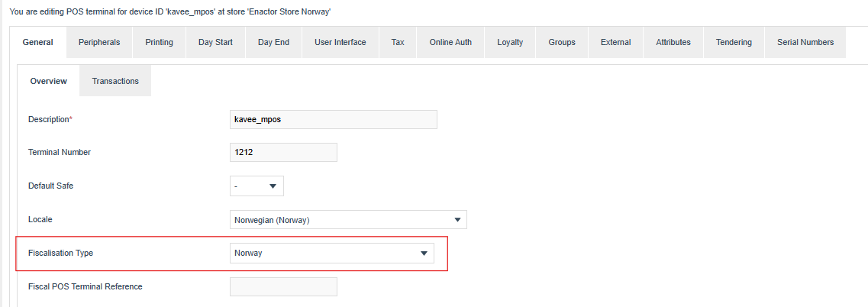Open the Locale dropdown
This screenshot has height=307, width=868.
coord(348,220)
